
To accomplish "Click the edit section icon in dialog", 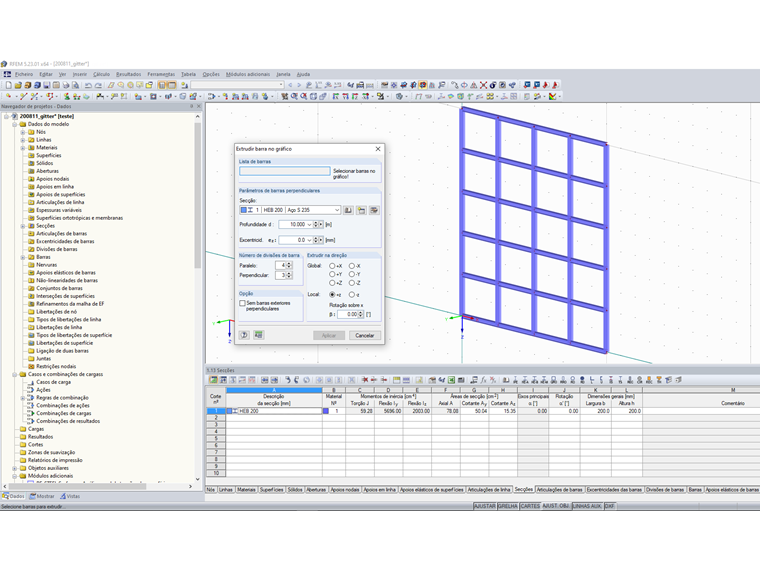I will point(374,210).
